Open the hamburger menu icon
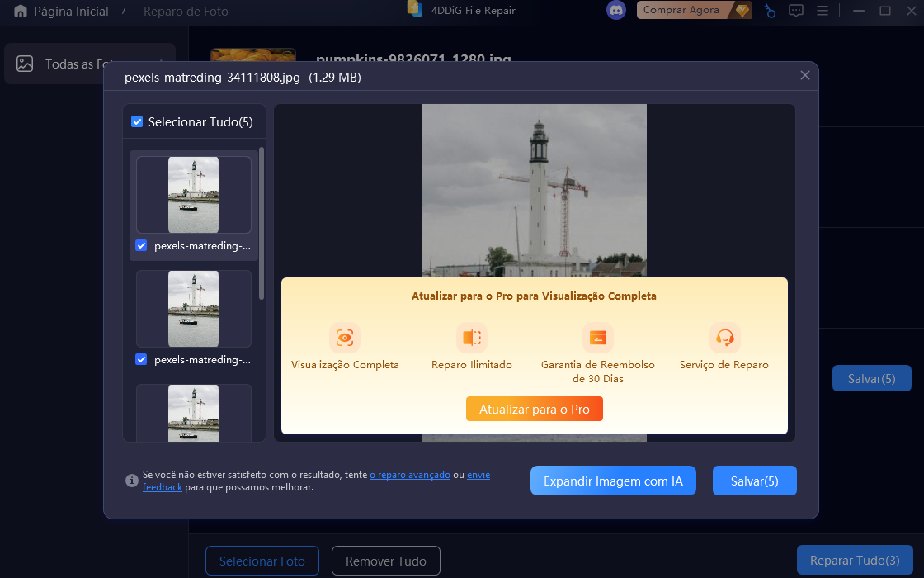 click(822, 11)
